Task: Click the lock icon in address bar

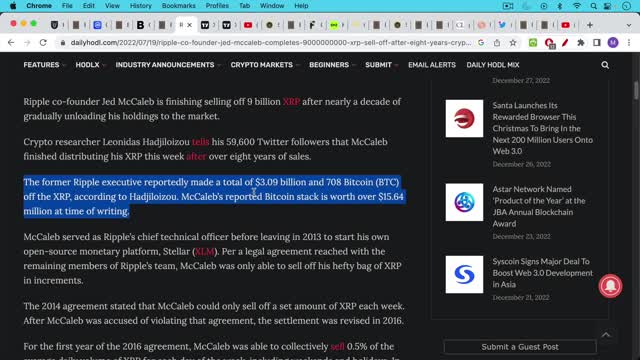Action: [x=62, y=42]
